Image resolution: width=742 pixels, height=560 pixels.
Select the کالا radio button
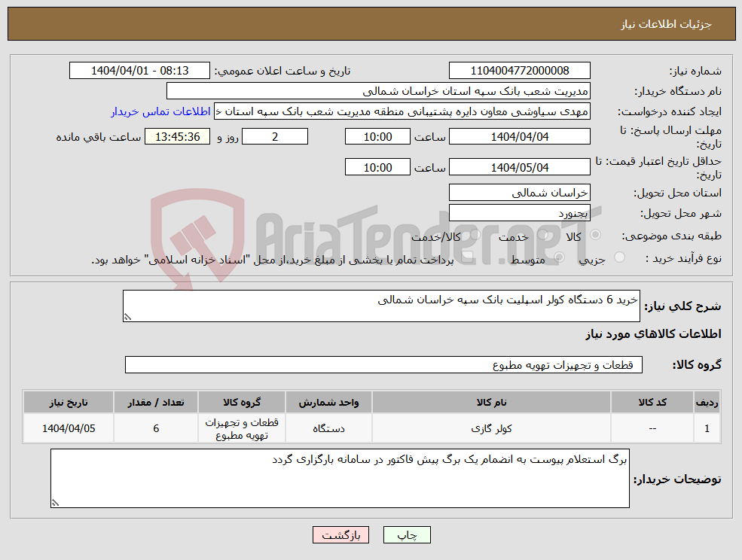595,235
